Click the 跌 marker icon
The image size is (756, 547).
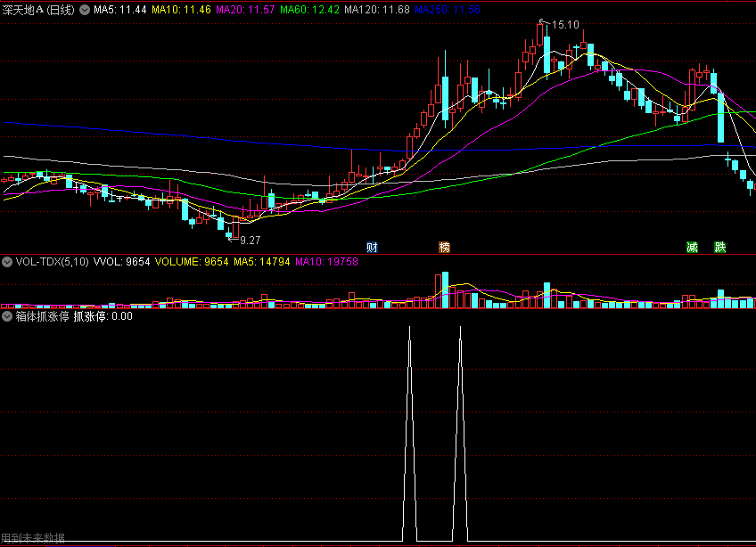coord(719,248)
